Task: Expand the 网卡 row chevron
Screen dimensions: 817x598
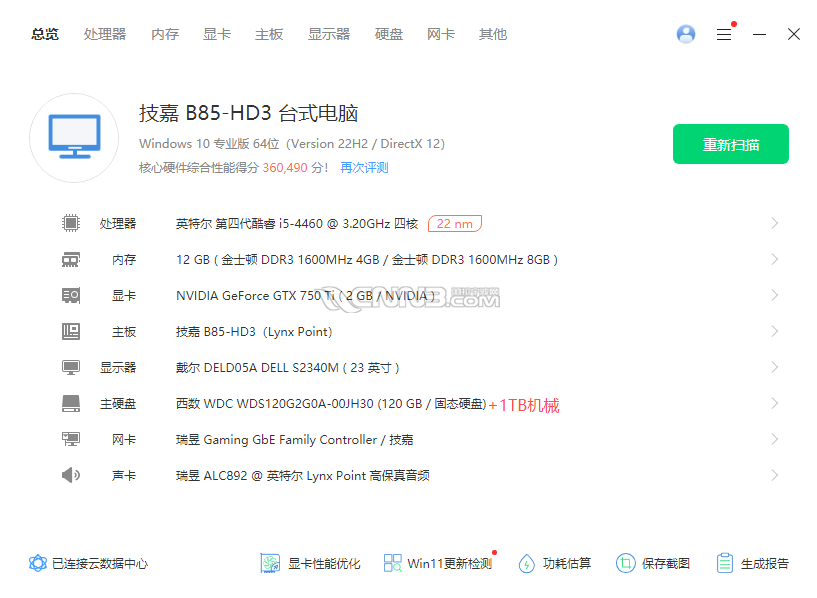Action: pos(775,439)
